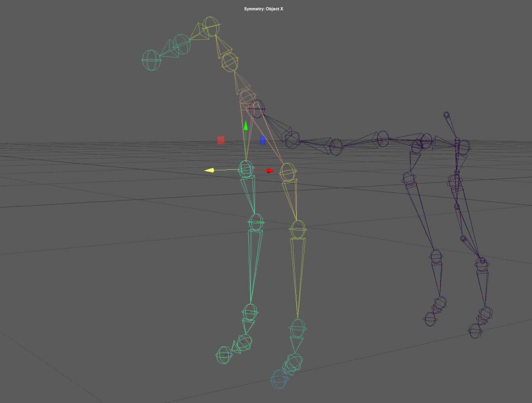Select the yellow mid-neck joint

pos(230,62)
